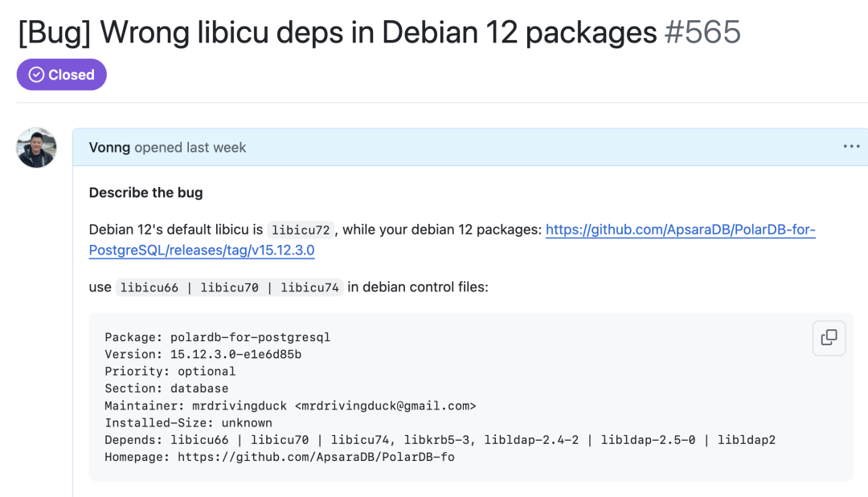Screen dimensions: 868x497
Task: Click the "Section: database" line
Action: point(166,389)
